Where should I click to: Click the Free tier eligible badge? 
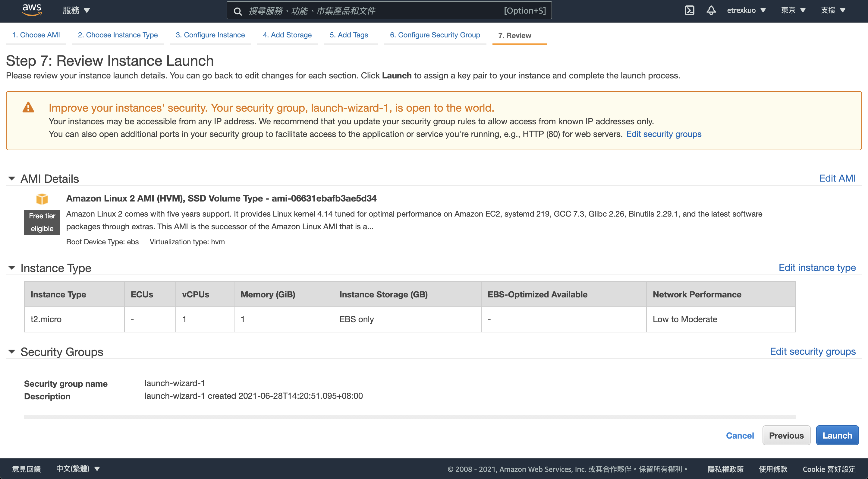coord(42,222)
